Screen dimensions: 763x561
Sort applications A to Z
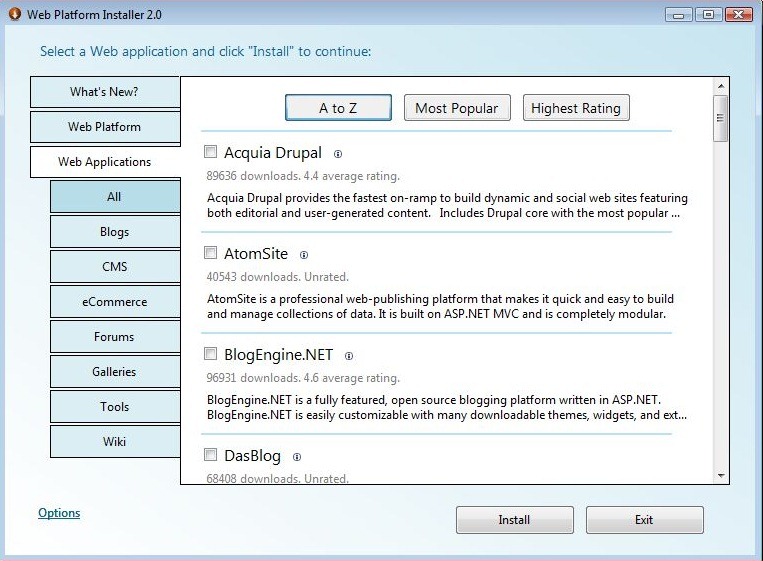coord(338,108)
